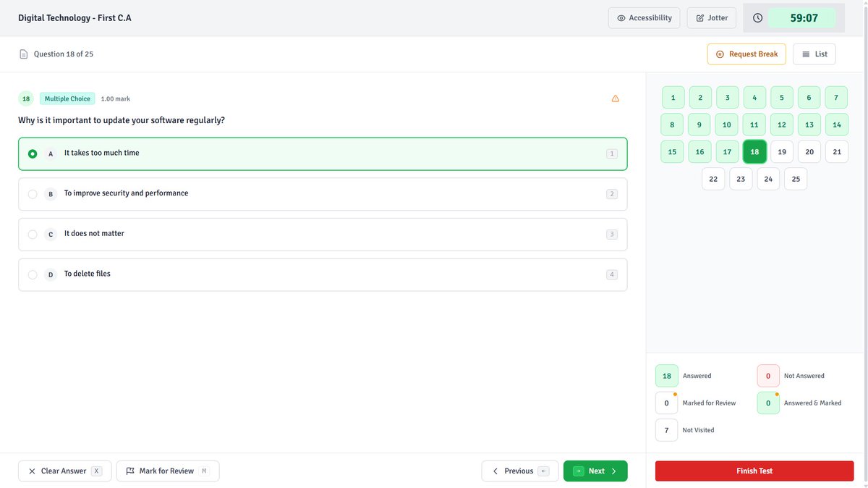
Task: Click the flag icon in Mark for Review
Action: pos(130,471)
